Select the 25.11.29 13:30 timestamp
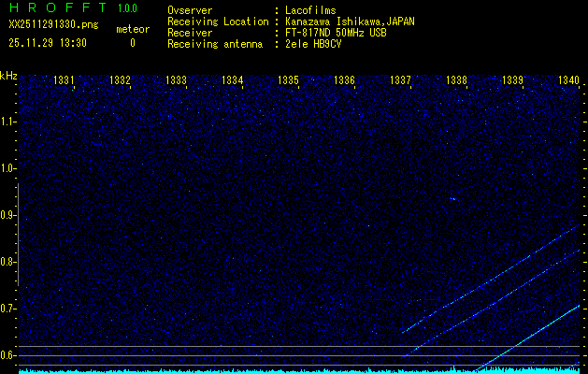The image size is (588, 374). [47, 43]
